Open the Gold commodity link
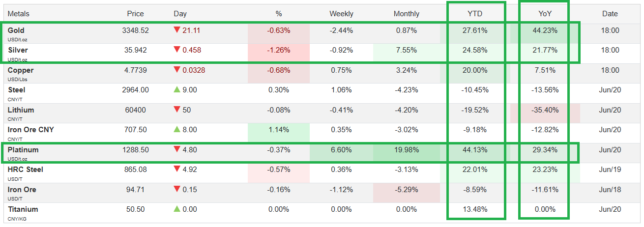The image size is (644, 227). pyautogui.click(x=16, y=30)
